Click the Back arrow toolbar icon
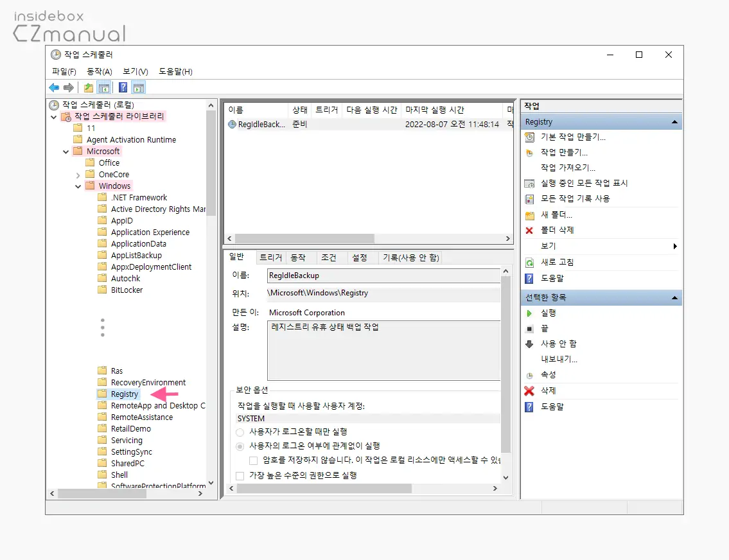 [54, 87]
